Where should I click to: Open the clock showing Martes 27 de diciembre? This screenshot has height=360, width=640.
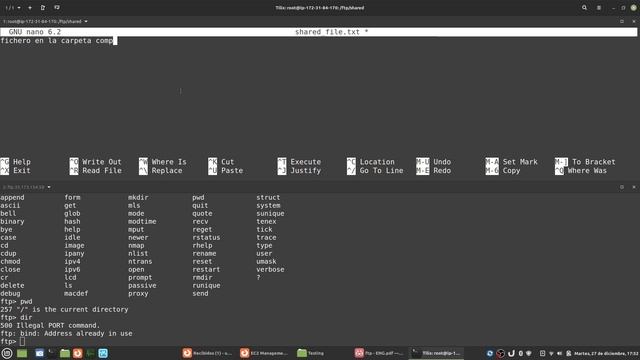(606, 353)
